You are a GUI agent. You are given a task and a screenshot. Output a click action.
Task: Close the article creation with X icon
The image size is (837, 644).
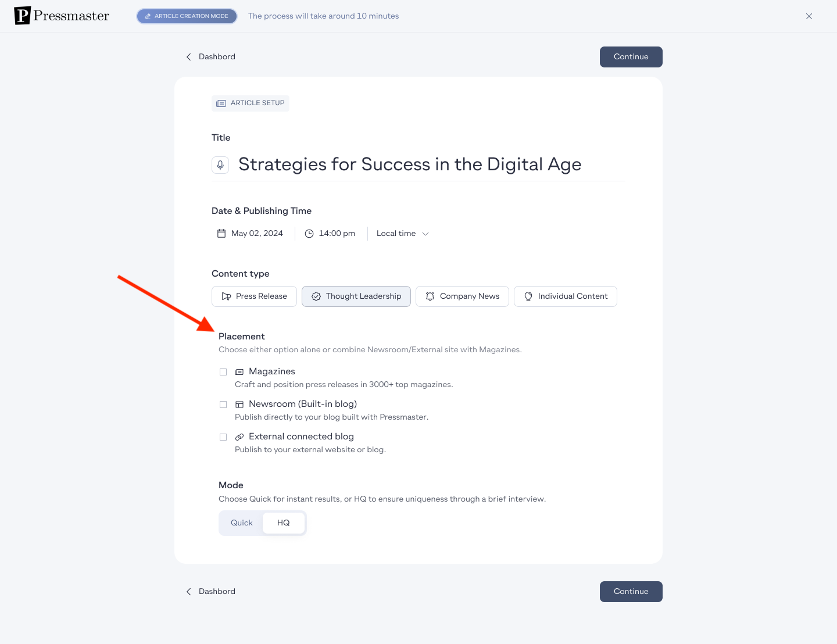pos(809,16)
